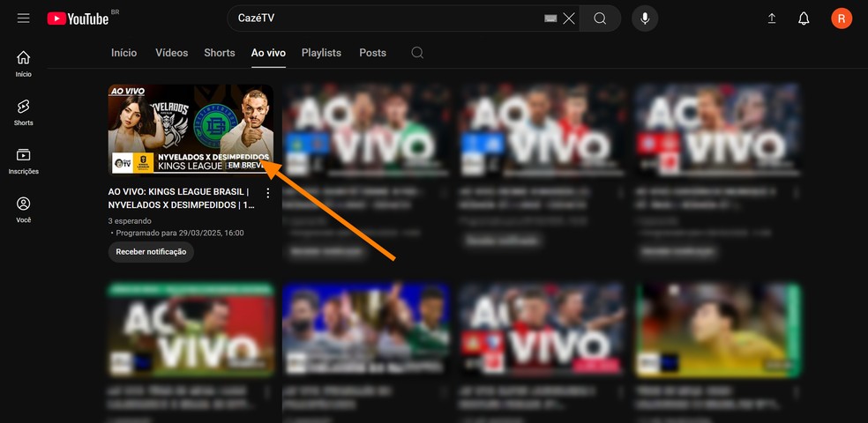Screen dimensions: 868x423
Task: Click 'Programado para 29/03/2025, 16:00' text
Action: point(180,234)
